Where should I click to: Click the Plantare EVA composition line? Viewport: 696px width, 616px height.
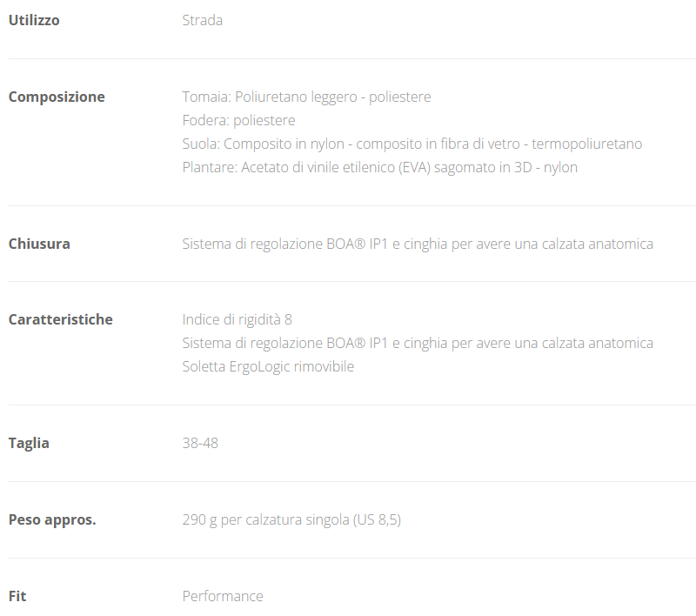click(379, 167)
